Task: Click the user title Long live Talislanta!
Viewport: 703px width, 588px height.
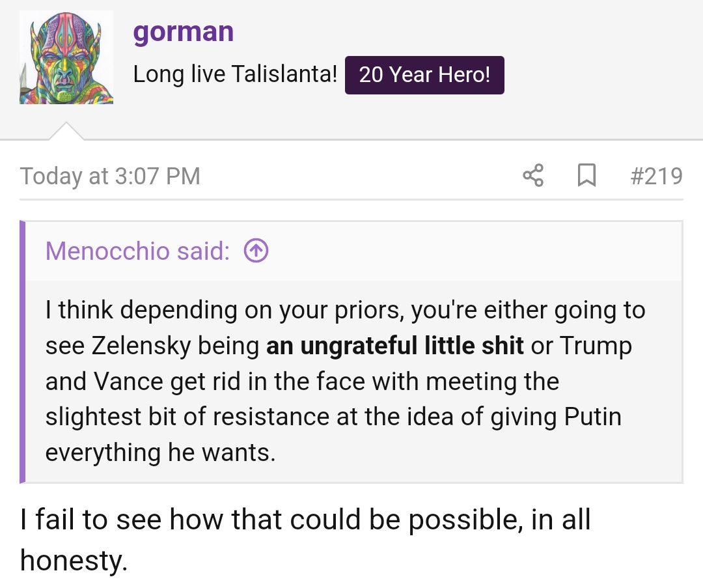Action: coord(235,74)
